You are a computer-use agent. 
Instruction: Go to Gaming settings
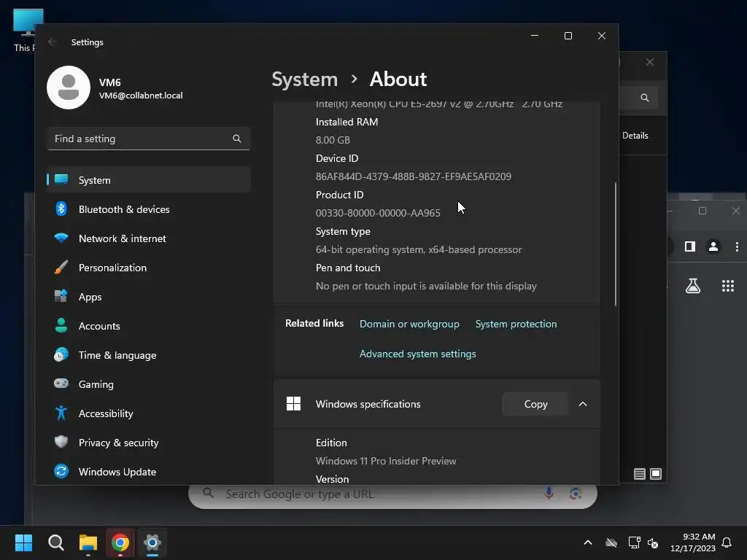[x=149, y=384]
